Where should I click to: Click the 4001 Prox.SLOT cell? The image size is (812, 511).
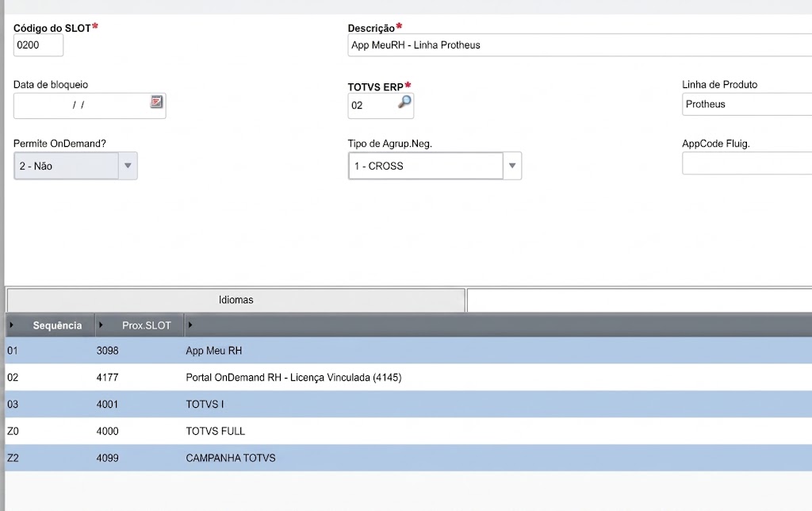click(140, 404)
